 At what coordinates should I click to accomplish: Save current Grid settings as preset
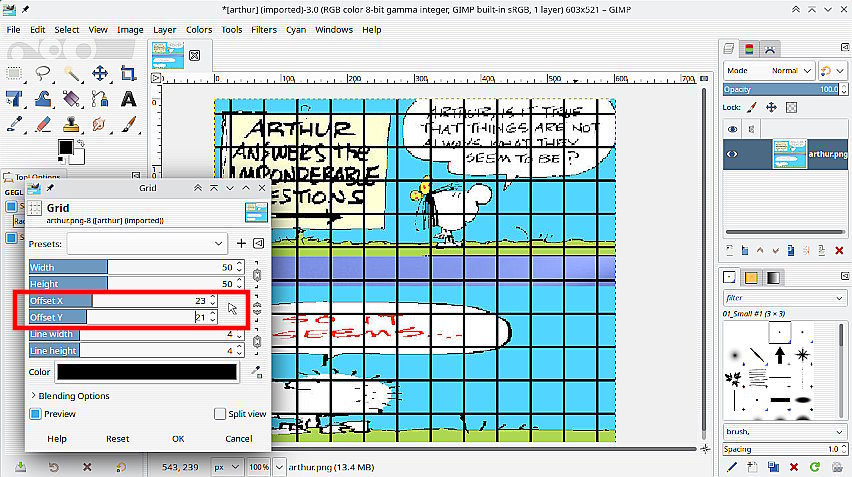click(241, 243)
